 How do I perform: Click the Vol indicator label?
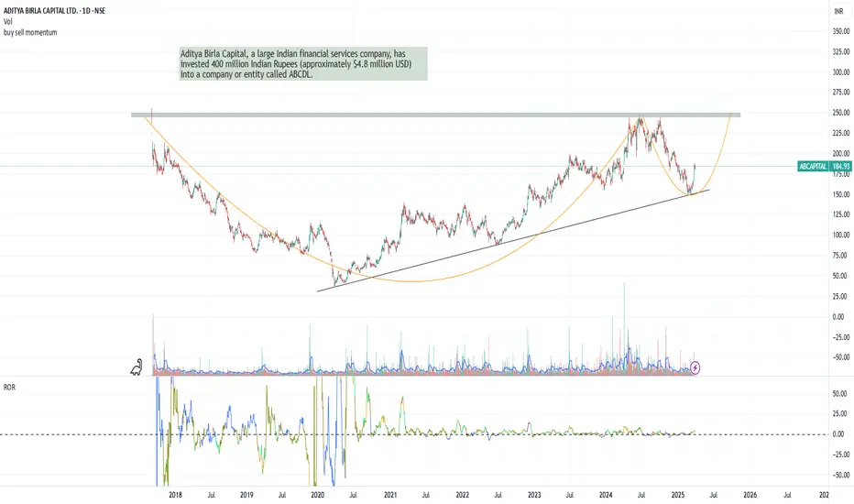(x=8, y=22)
